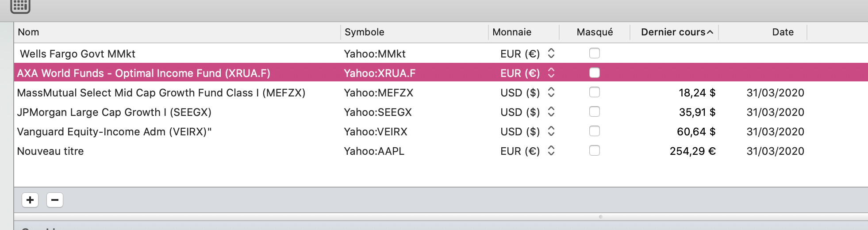
Task: Toggle Masqué checkbox for AXA World Funds row
Action: tap(595, 73)
